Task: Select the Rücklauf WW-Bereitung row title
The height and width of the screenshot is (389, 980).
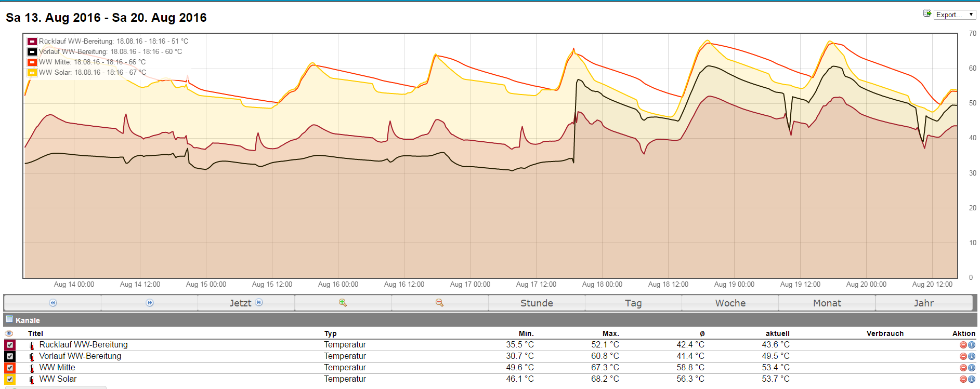Action: [83, 345]
